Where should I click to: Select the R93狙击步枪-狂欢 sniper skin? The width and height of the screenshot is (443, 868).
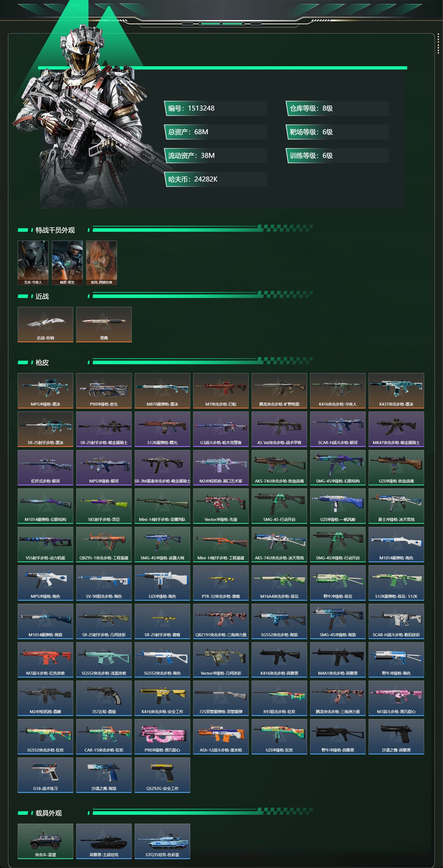point(279,698)
